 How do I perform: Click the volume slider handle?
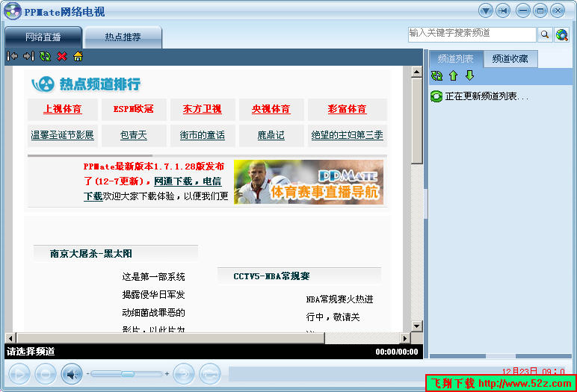(x=128, y=374)
